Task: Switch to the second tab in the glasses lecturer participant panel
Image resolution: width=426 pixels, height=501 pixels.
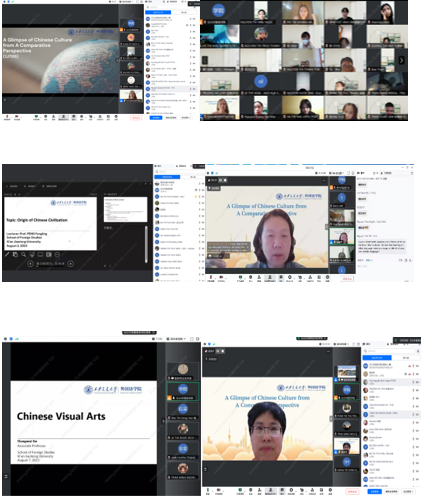Action: pyautogui.click(x=406, y=358)
